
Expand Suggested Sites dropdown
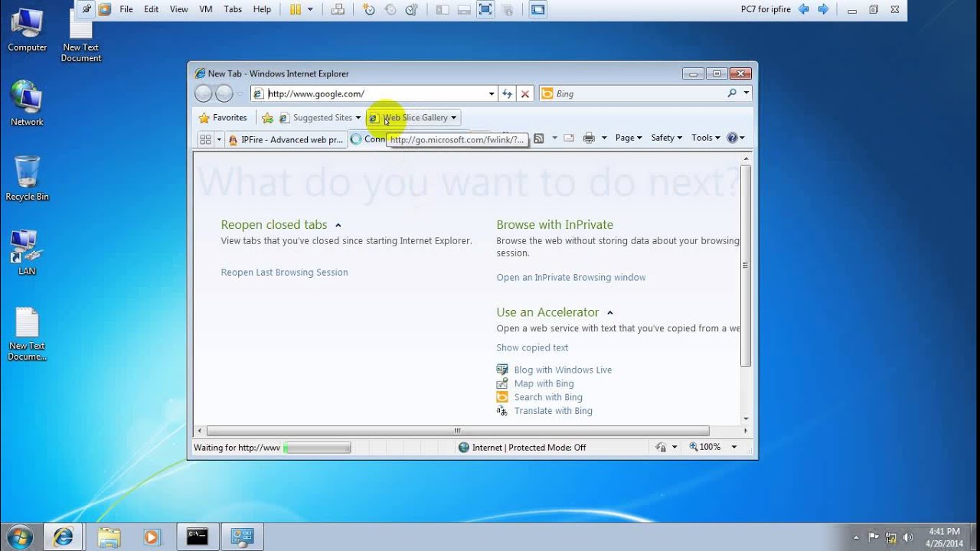pyautogui.click(x=358, y=118)
